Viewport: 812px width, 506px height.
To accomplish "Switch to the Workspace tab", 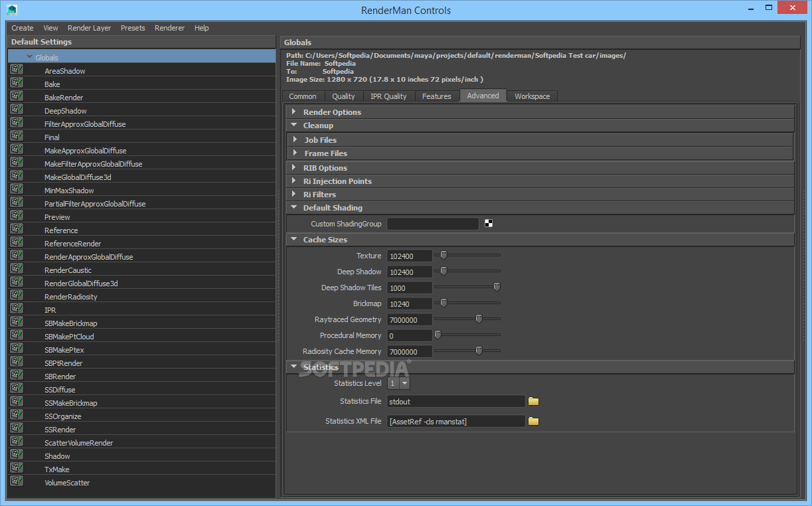I will click(532, 96).
